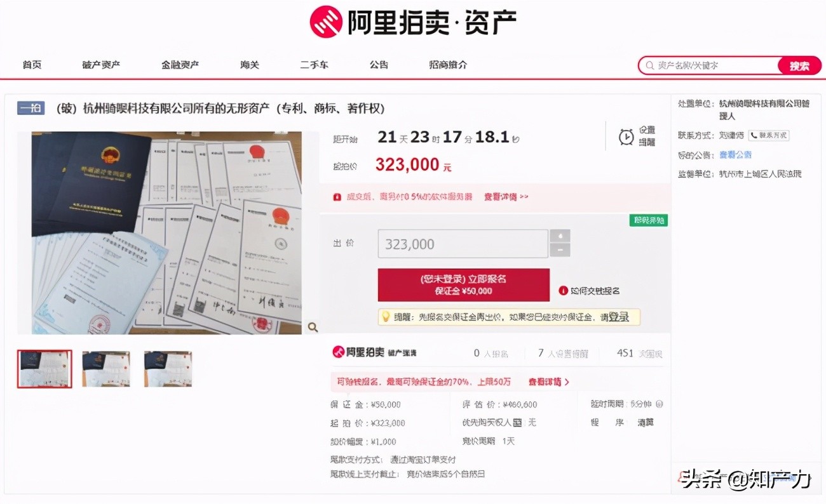
Task: Click the zoom magnifier on the main photo
Action: pos(313,327)
